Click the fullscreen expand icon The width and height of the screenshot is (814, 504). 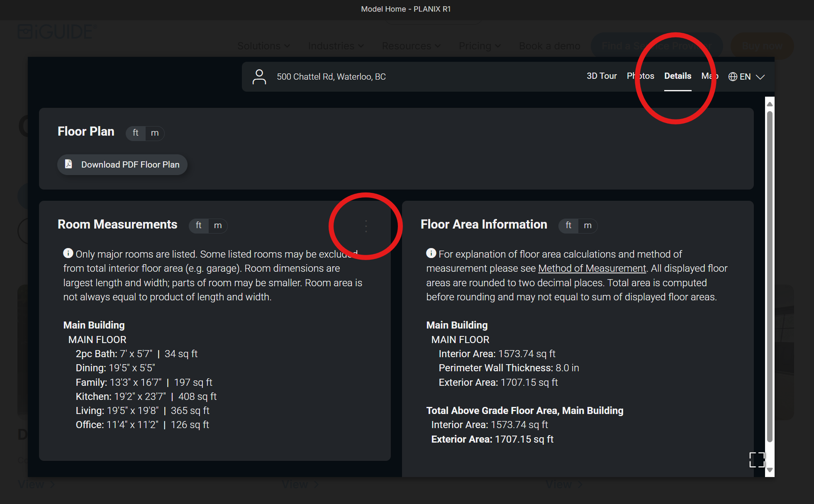coord(757,460)
